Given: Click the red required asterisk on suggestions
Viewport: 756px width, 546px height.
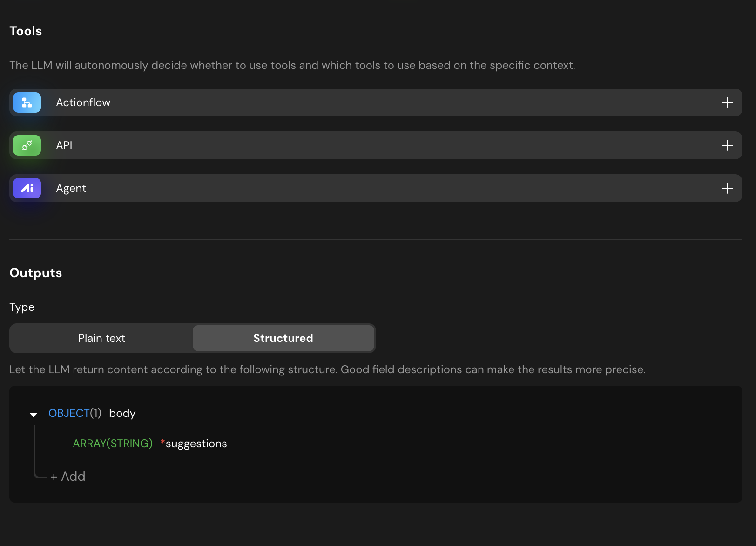Looking at the screenshot, I should [x=162, y=442].
